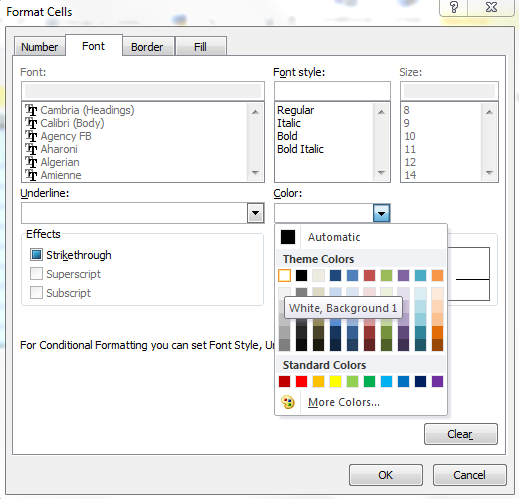Click the font style list down arrow
Screen dimensions: 519x499
(x=381, y=173)
